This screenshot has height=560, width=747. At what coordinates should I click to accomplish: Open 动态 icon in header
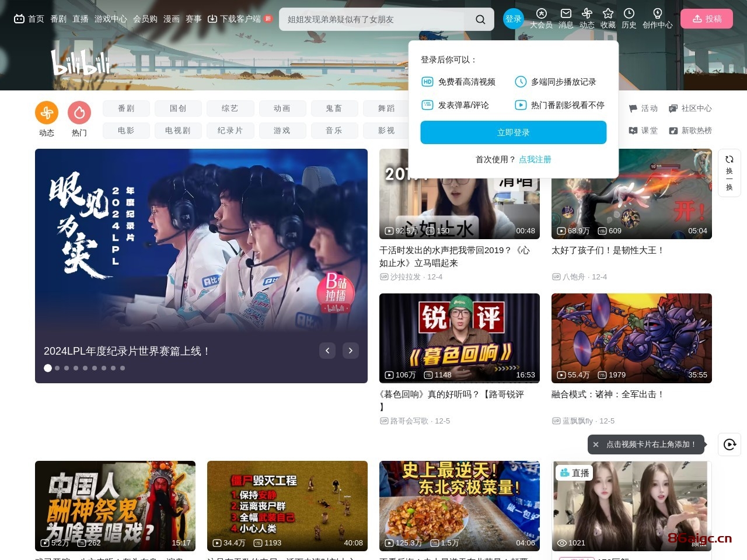[x=587, y=19]
